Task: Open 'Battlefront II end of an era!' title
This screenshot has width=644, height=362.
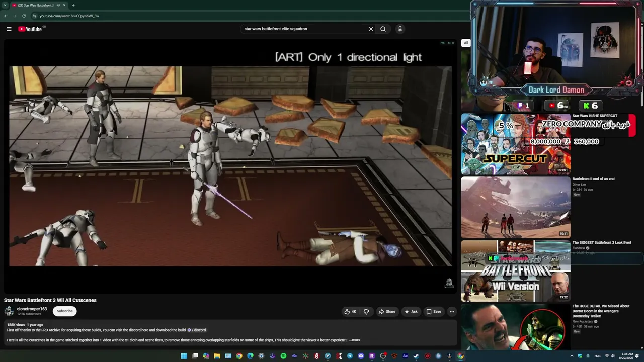Action: (593, 179)
